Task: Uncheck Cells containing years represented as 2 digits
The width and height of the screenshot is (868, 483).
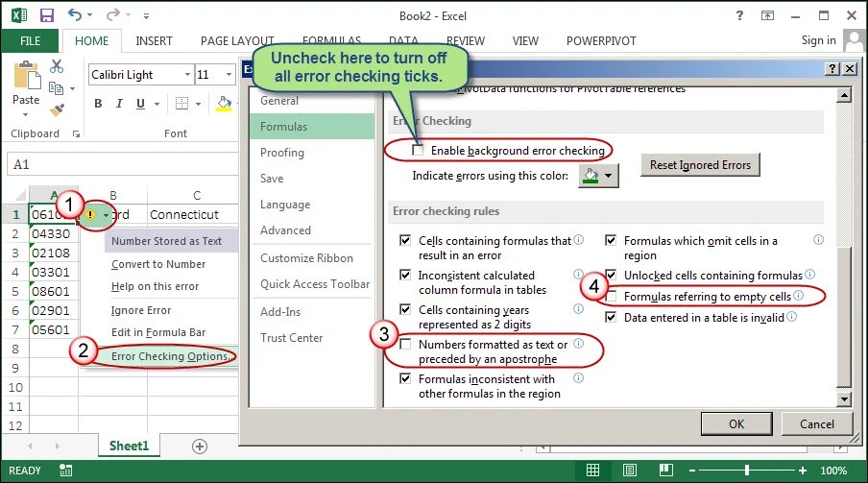Action: [405, 309]
